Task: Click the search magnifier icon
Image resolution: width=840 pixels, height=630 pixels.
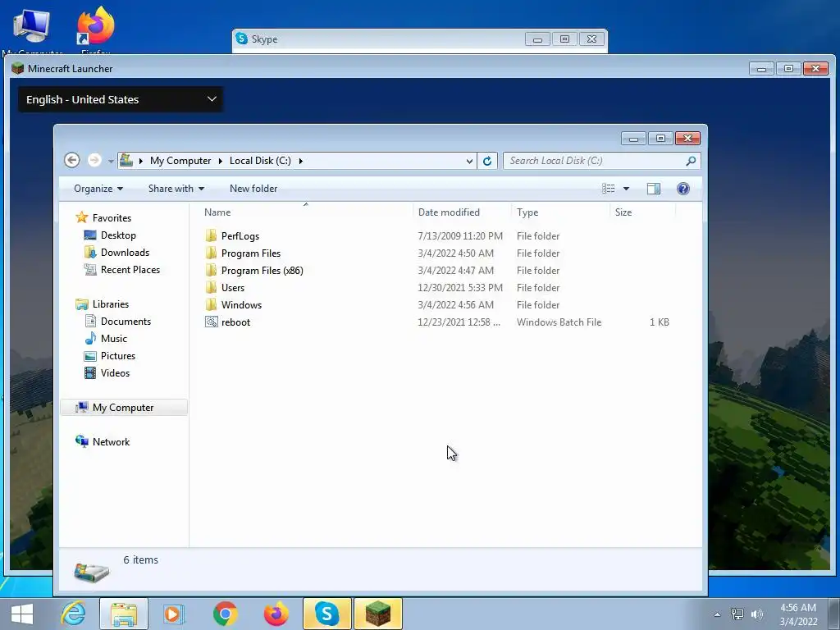Action: pyautogui.click(x=691, y=161)
